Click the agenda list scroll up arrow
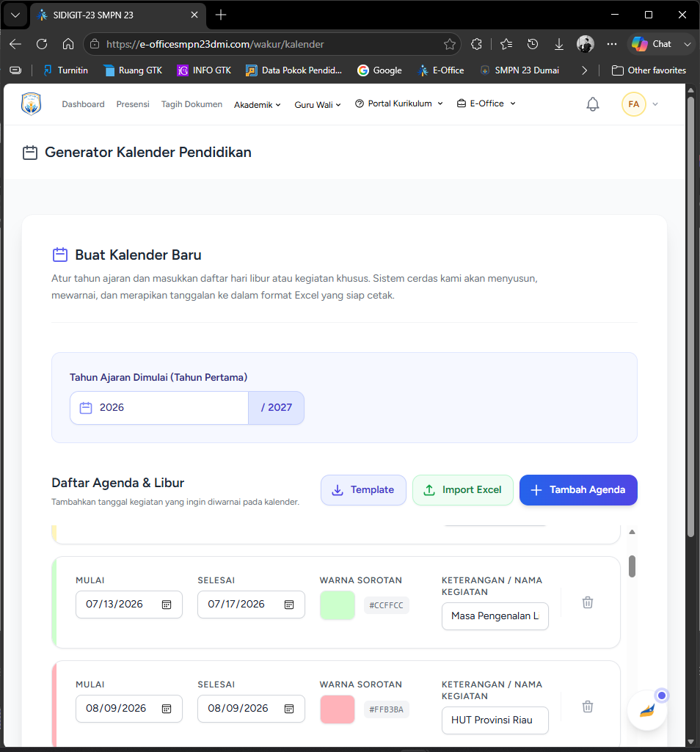The height and width of the screenshot is (752, 700). tap(632, 532)
